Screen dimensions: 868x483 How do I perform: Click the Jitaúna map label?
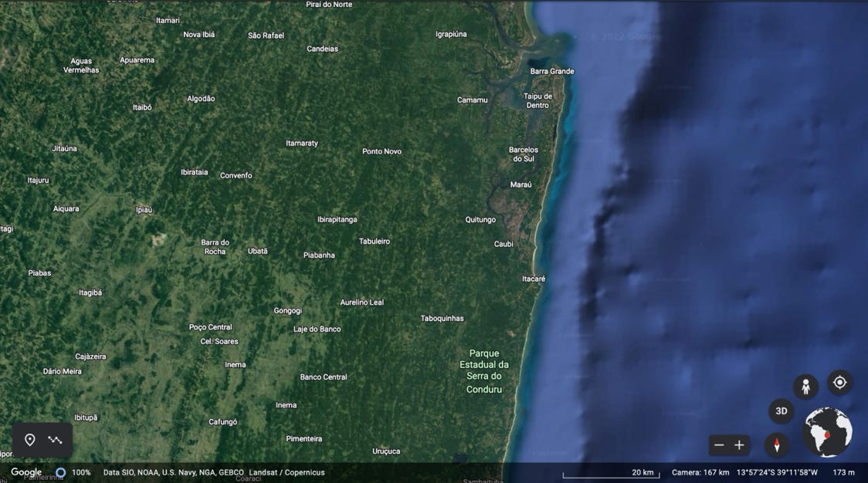tap(64, 149)
